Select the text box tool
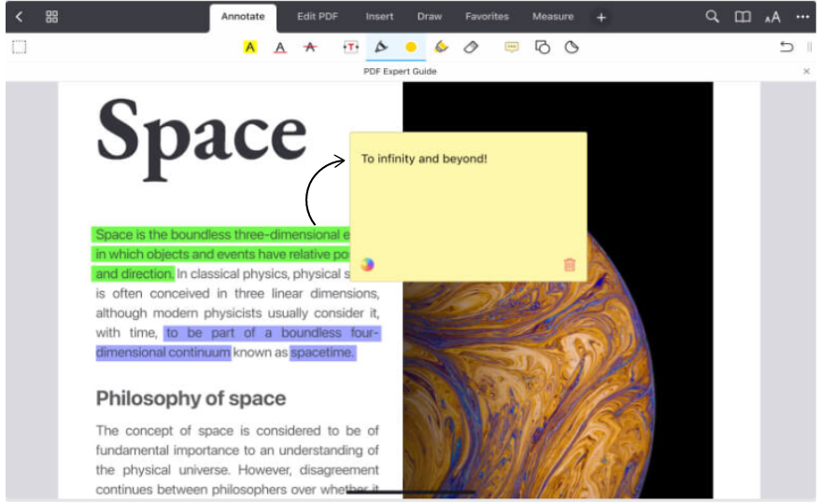Viewport: 821px width, 504px height. point(350,48)
